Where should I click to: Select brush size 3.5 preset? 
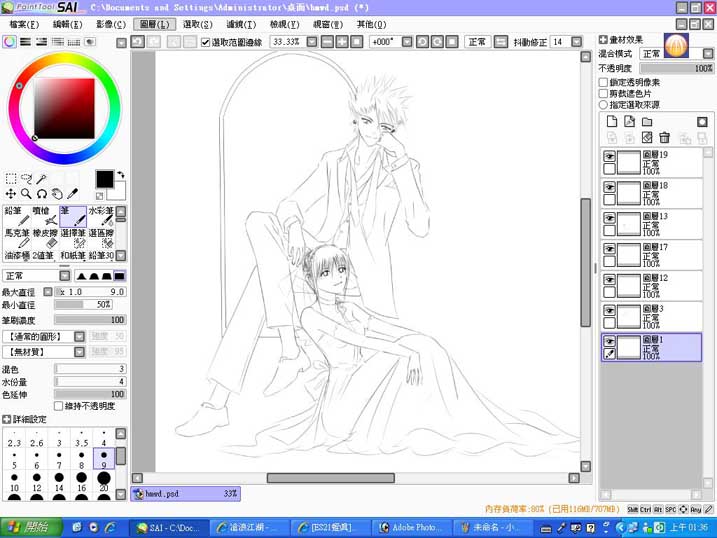coord(81,438)
